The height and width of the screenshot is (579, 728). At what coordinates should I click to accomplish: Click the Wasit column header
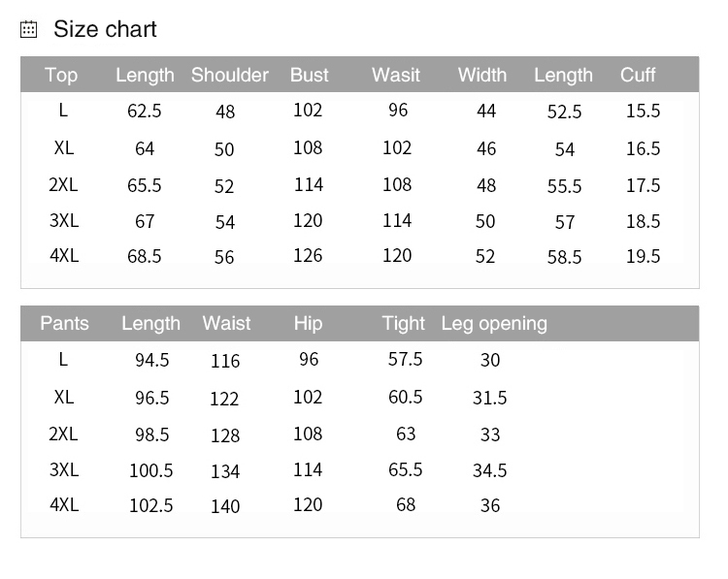396,76
